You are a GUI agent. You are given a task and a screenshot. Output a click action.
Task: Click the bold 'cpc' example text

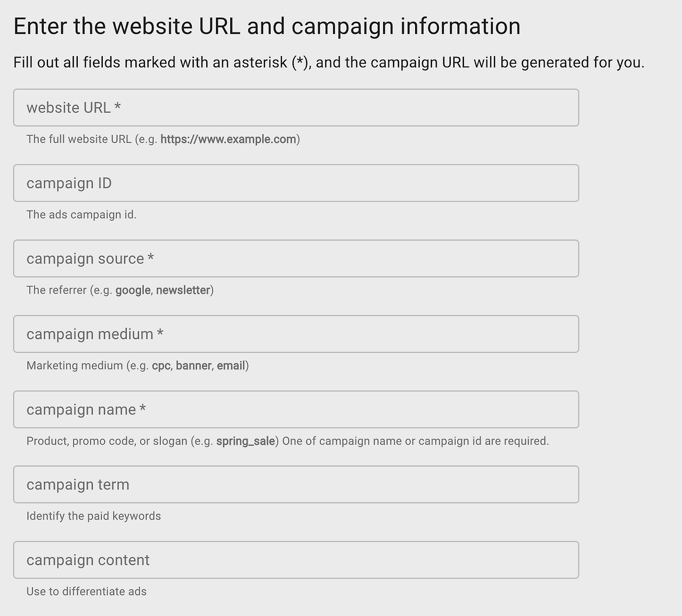point(161,366)
